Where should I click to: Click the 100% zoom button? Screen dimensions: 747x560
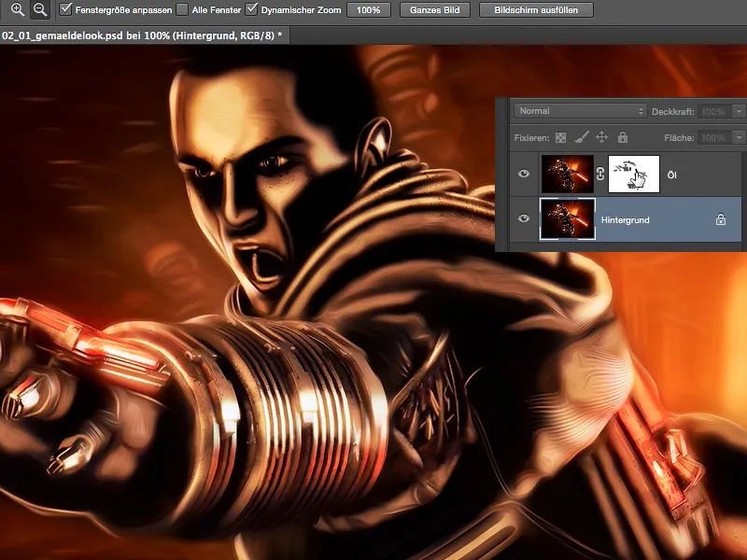click(x=369, y=10)
